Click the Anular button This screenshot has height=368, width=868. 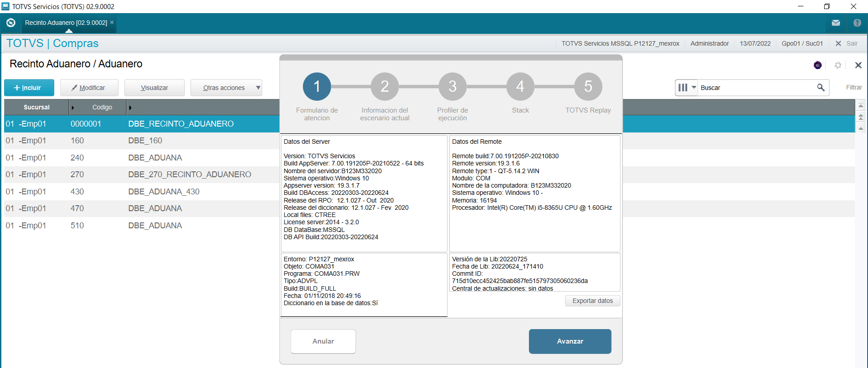(x=323, y=341)
